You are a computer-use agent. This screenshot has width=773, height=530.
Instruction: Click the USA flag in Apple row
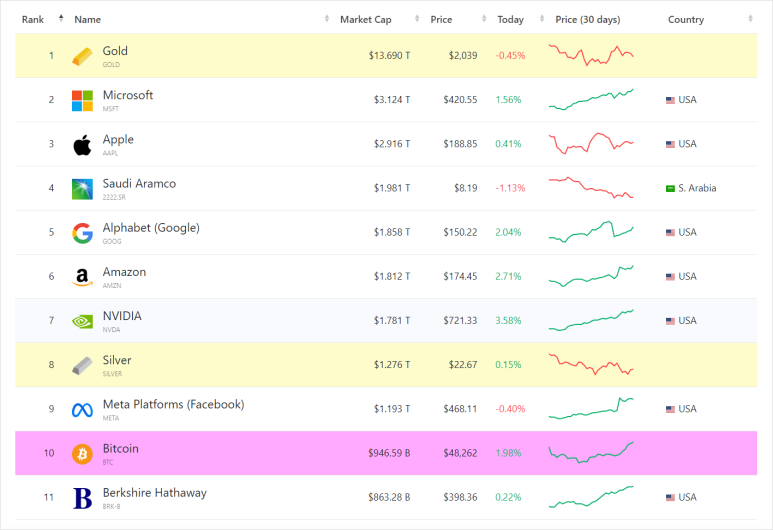[670, 144]
